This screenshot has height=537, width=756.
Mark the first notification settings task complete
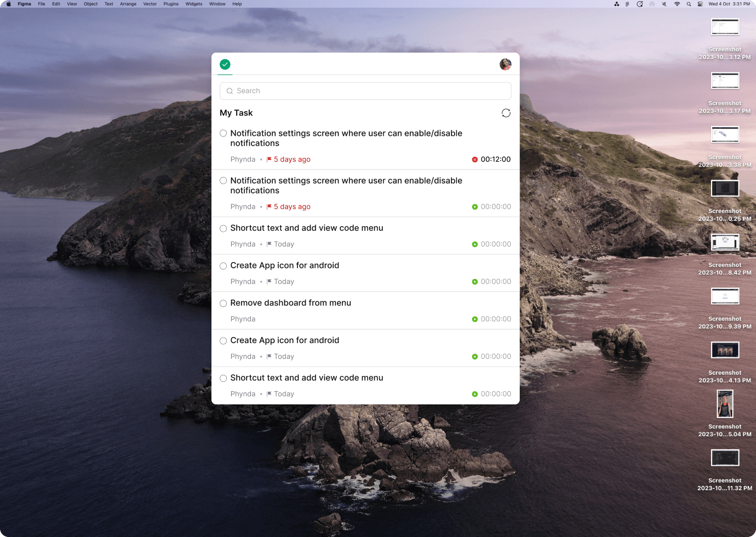(x=223, y=133)
